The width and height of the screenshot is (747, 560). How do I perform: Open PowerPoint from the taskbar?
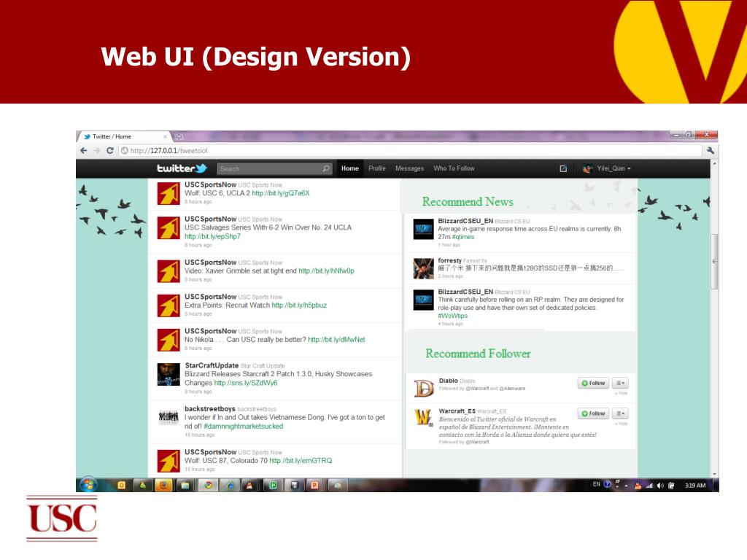click(314, 485)
